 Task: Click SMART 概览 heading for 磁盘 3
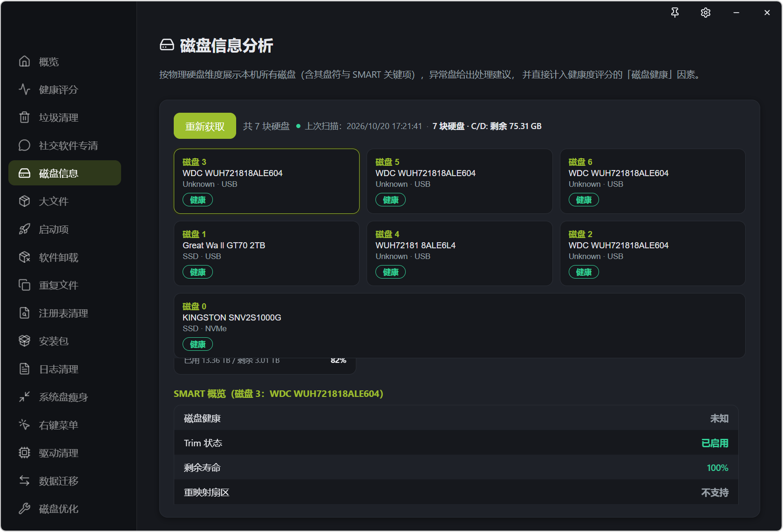pos(279,394)
